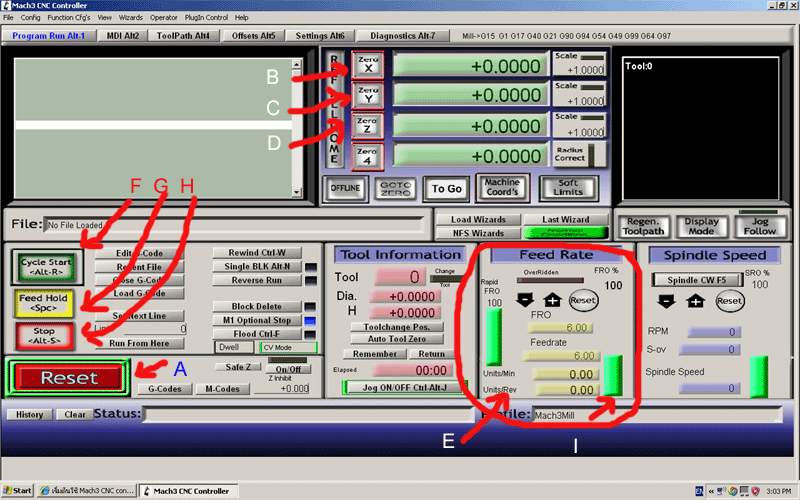Increase feed rate override with the up arrow

coord(552,299)
